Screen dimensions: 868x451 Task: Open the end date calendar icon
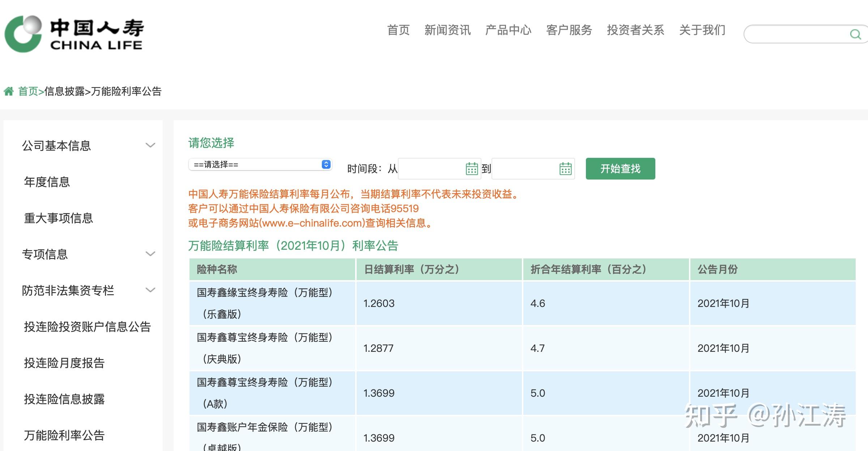[565, 169]
